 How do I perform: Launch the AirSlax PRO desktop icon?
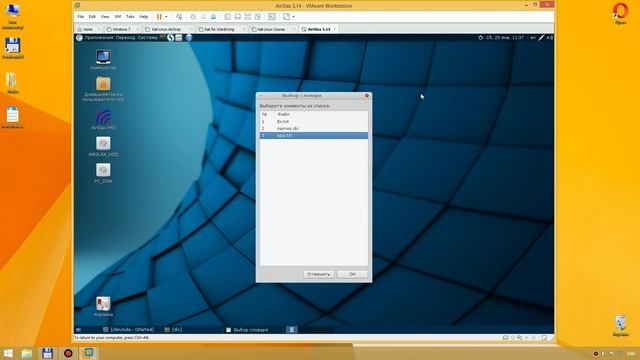pos(103,120)
